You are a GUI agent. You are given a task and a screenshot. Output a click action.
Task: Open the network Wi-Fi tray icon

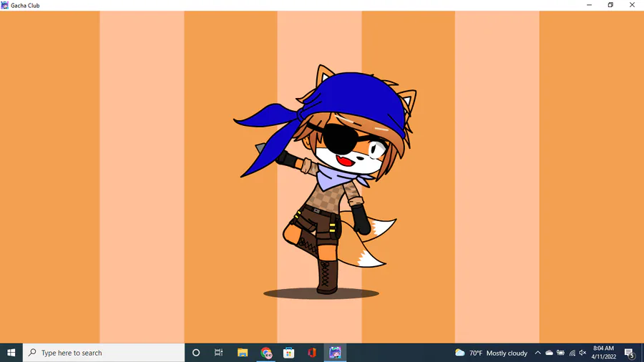[x=572, y=353]
